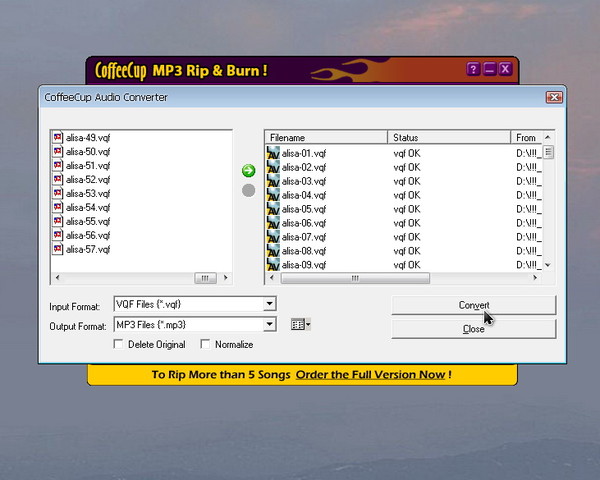
Task: Open the Input Format dropdown
Action: point(269,304)
